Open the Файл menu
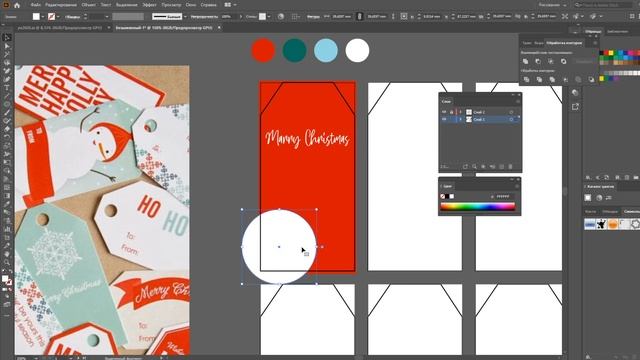This screenshot has width=640, height=360. pyautogui.click(x=36, y=5)
